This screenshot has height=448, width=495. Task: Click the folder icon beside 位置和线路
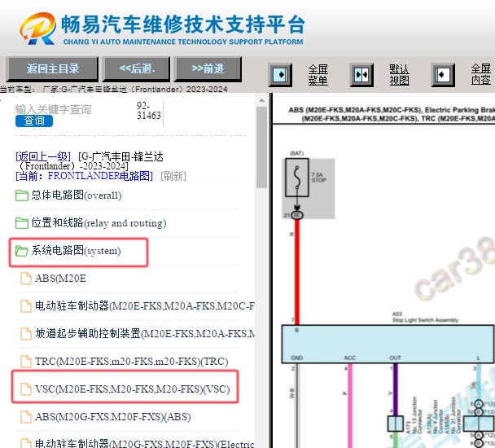click(x=22, y=223)
